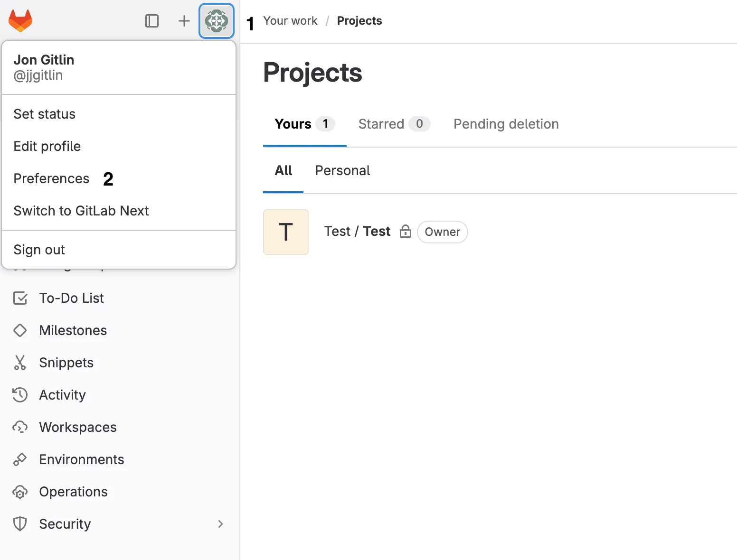Click the Projects page heading
737x560 pixels.
point(312,73)
